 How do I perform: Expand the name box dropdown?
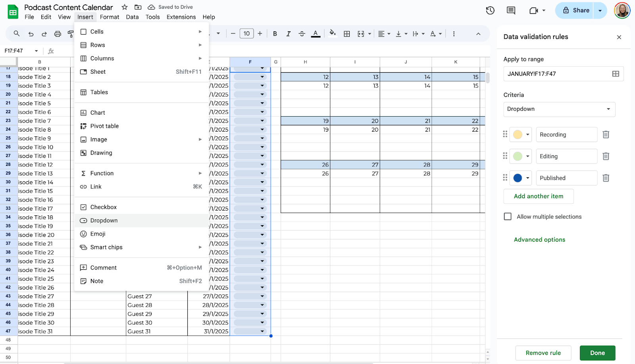click(x=36, y=51)
